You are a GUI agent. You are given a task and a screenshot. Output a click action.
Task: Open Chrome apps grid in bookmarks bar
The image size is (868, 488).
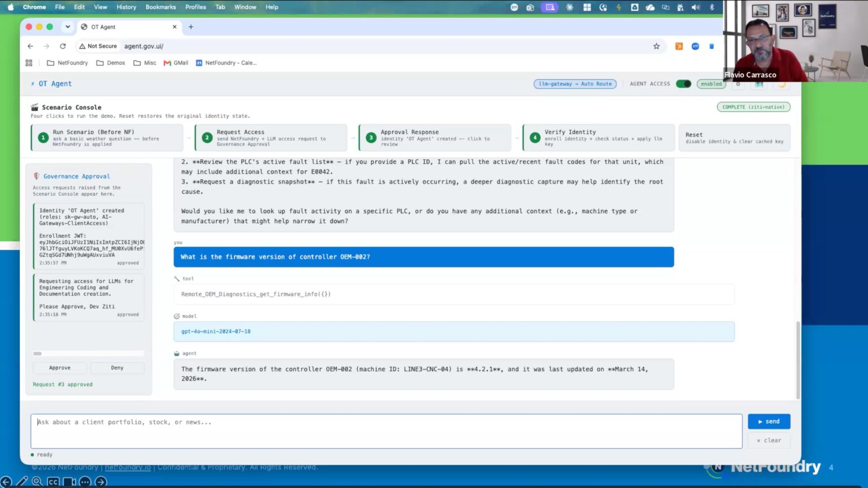click(x=29, y=63)
